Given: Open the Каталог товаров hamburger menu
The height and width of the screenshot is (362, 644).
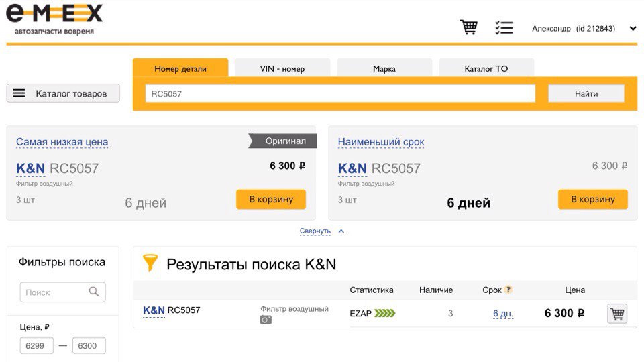Looking at the screenshot, I should (x=19, y=93).
